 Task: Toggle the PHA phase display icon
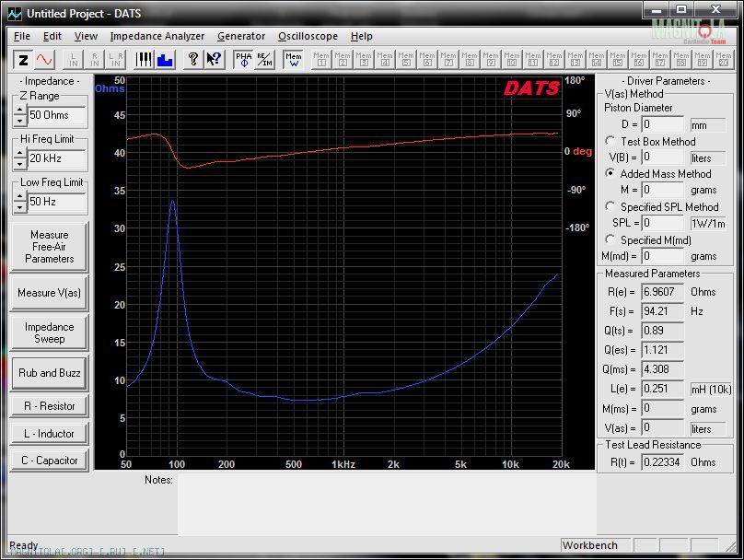(243, 60)
